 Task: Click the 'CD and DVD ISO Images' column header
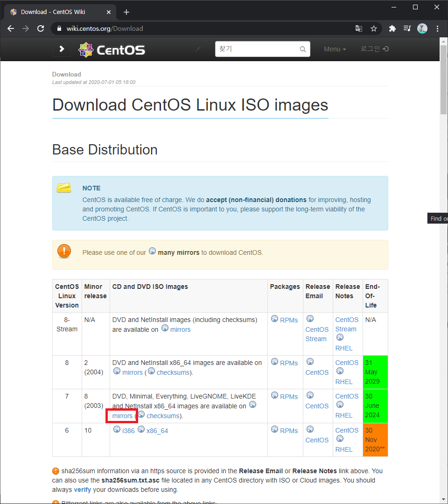pos(189,296)
